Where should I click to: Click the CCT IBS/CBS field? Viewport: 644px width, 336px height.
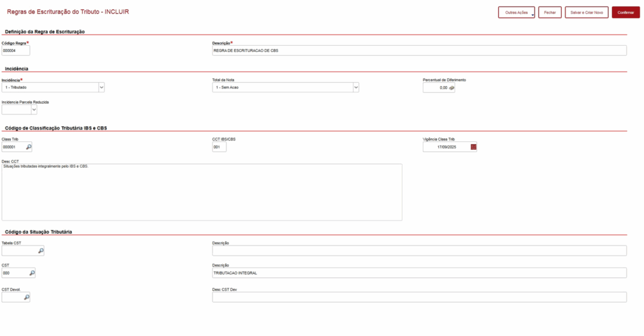point(219,147)
